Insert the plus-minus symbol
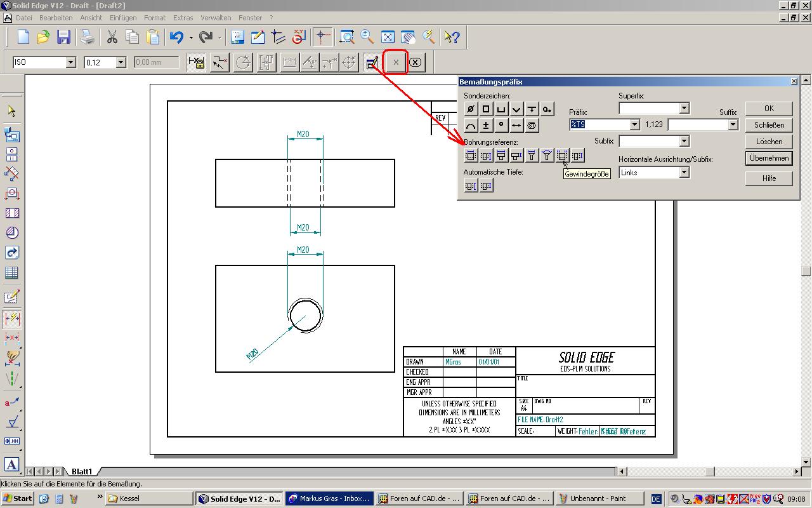This screenshot has height=508, width=812. tap(486, 126)
